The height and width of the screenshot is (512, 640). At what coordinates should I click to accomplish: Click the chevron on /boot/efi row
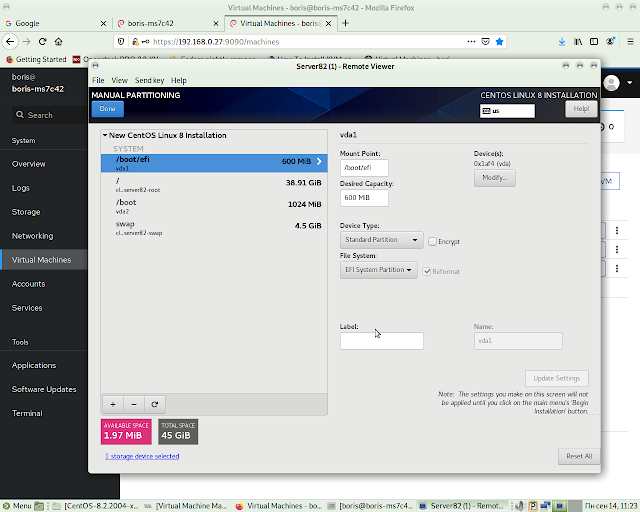319,161
